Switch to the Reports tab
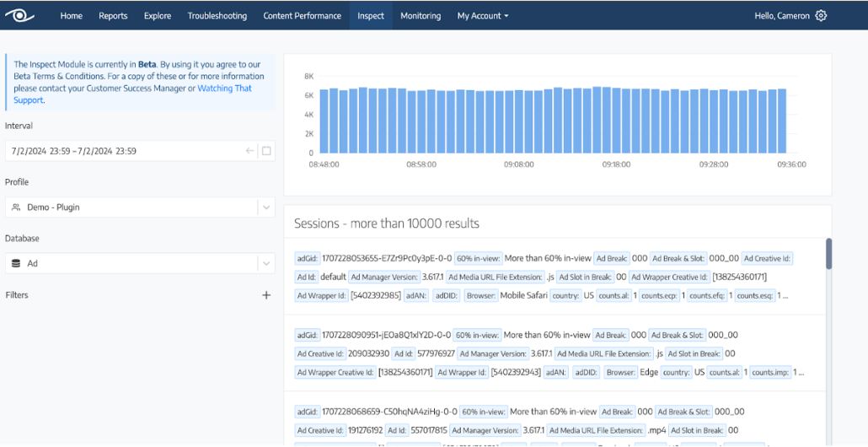Image resolution: width=868 pixels, height=447 pixels. pyautogui.click(x=113, y=15)
